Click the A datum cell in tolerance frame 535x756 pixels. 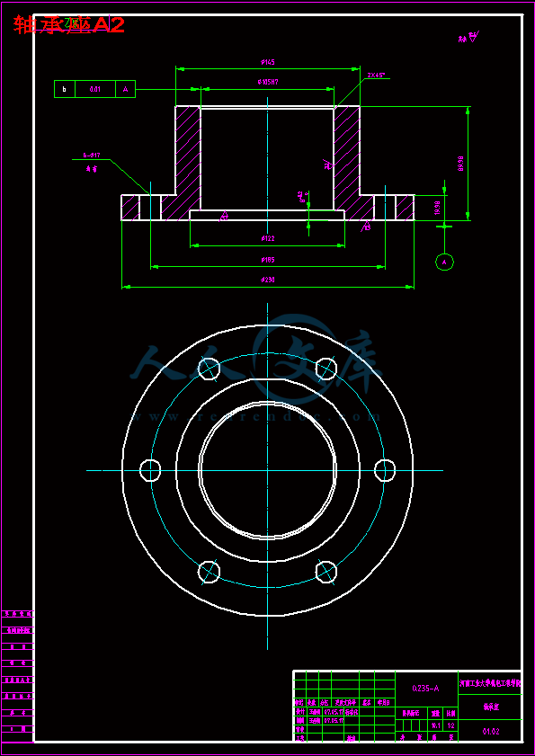pos(125,89)
